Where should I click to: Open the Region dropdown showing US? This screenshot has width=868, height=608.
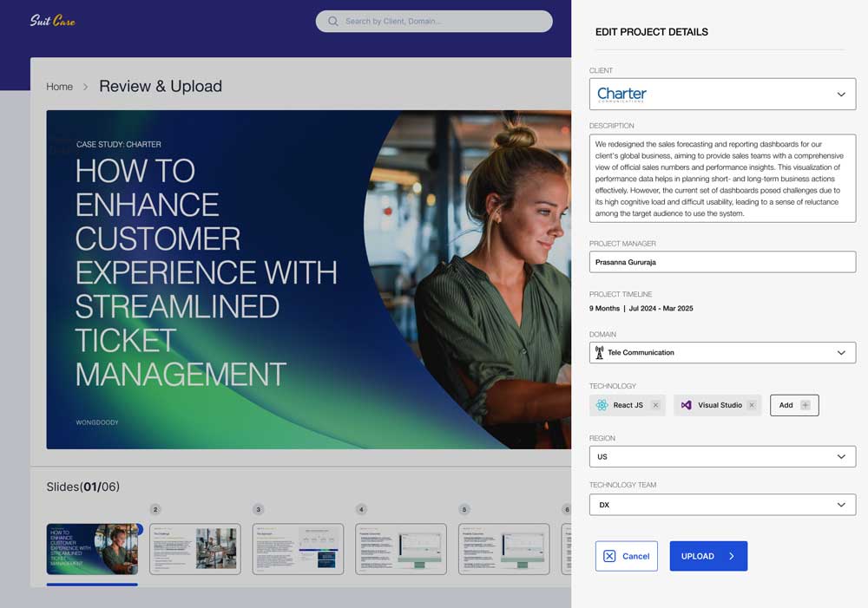tap(722, 457)
